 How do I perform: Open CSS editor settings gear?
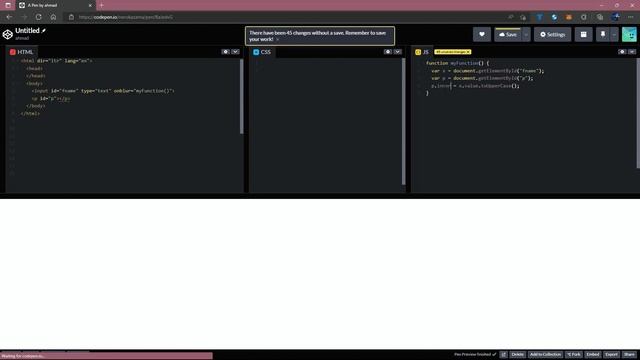pyautogui.click(x=387, y=52)
